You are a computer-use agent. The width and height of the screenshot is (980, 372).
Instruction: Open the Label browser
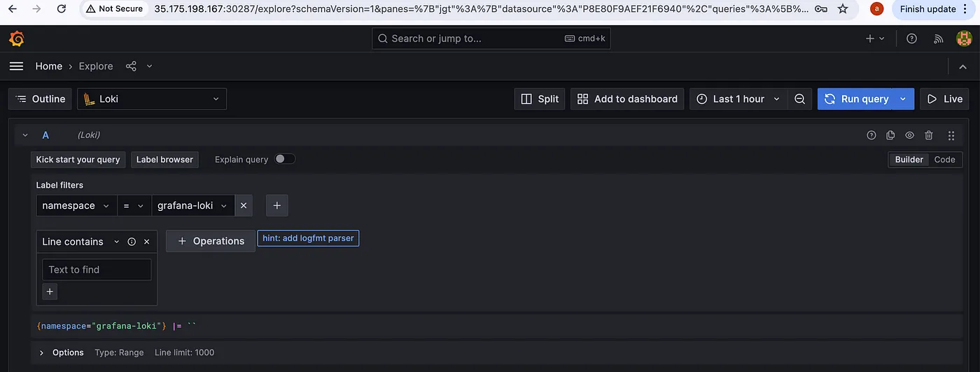(x=164, y=160)
